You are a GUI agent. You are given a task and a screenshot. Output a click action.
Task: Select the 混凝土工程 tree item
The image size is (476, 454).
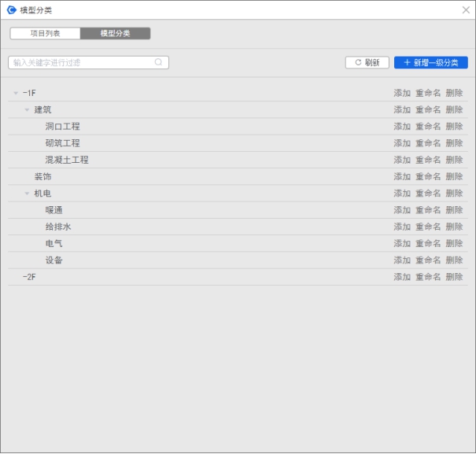(67, 160)
